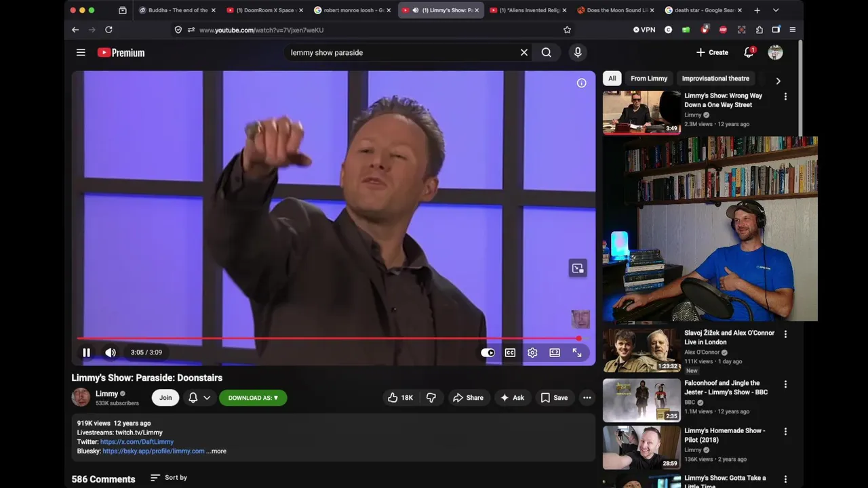Click the Ask button
868x488 pixels.
pyautogui.click(x=512, y=398)
